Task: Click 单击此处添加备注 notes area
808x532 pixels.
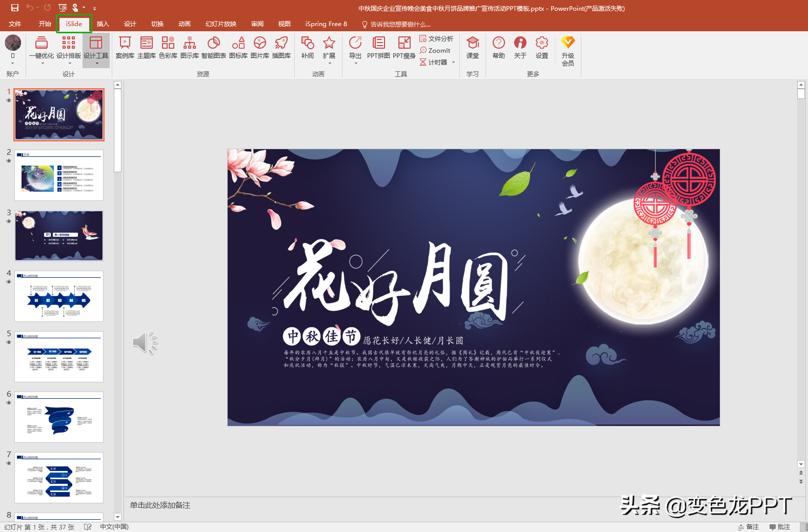Action: (160, 505)
